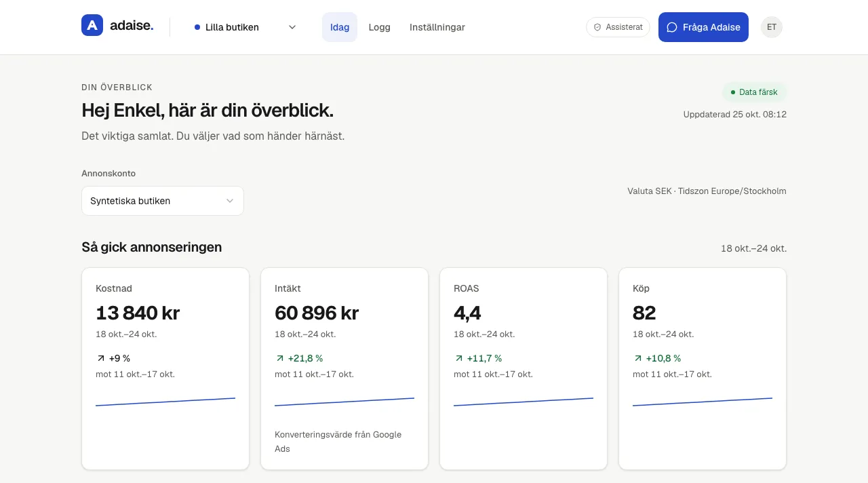The image size is (868, 483).
Task: Click the Hej Enkel, här är din överblick heading
Action: point(208,111)
